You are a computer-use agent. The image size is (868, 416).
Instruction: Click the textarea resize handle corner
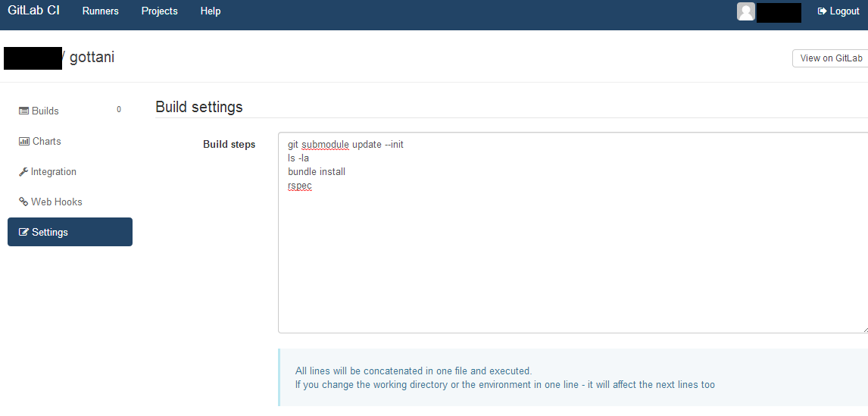pyautogui.click(x=865, y=330)
